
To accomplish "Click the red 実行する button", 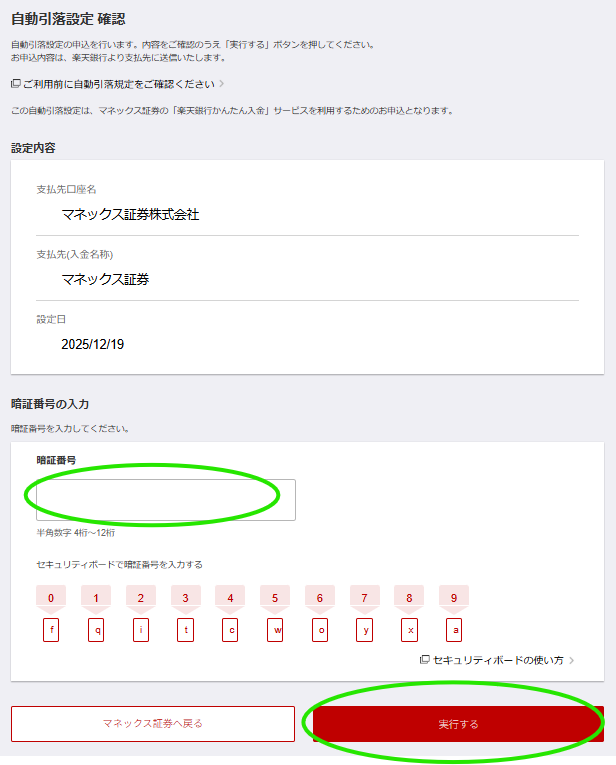I will click(458, 724).
